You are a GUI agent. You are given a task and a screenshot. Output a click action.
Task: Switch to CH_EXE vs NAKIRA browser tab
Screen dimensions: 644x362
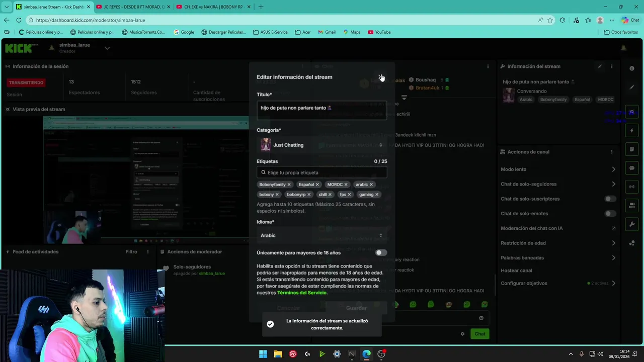point(212,7)
